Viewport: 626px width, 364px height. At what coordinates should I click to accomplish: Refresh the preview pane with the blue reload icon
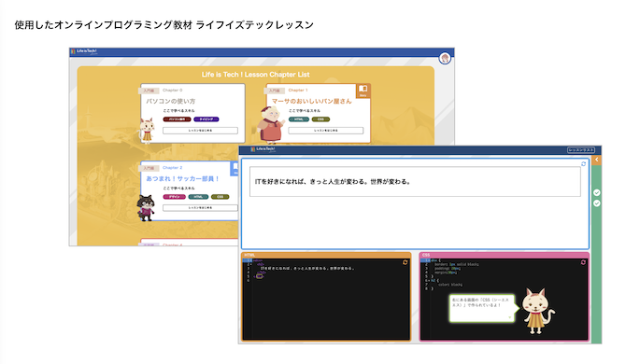[583, 164]
